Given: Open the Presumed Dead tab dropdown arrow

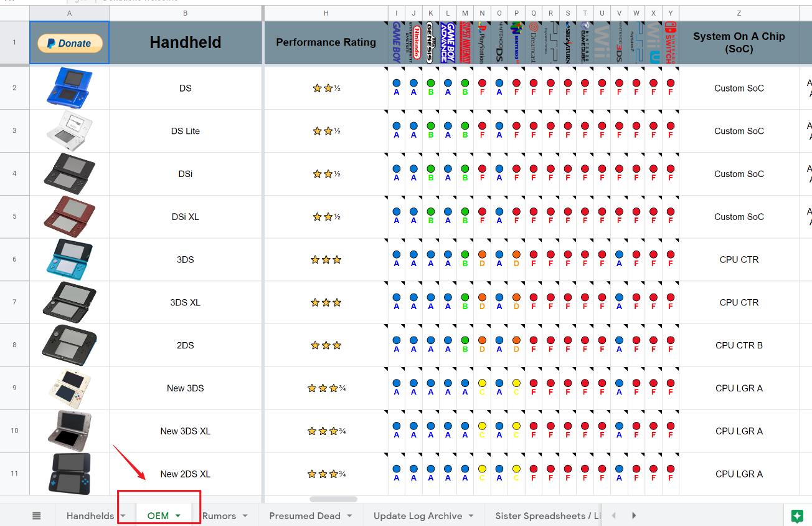Looking at the screenshot, I should point(349,516).
